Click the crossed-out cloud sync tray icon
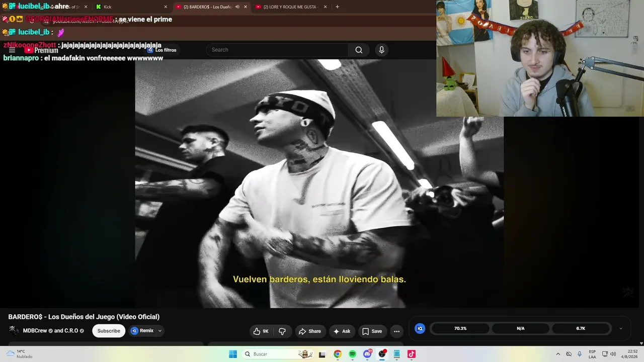 pos(569,354)
